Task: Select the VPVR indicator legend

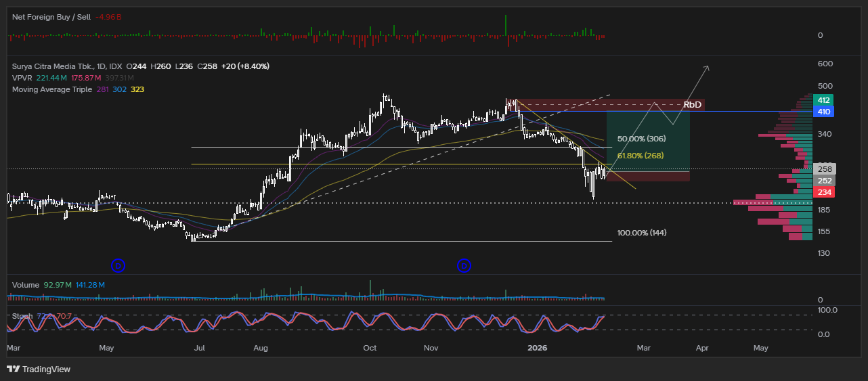Action: tap(22, 78)
